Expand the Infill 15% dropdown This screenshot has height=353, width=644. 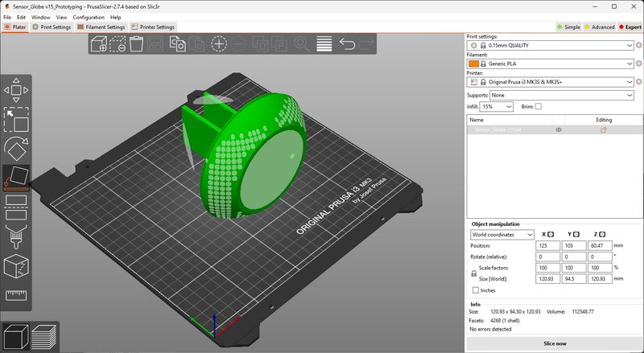[497, 106]
